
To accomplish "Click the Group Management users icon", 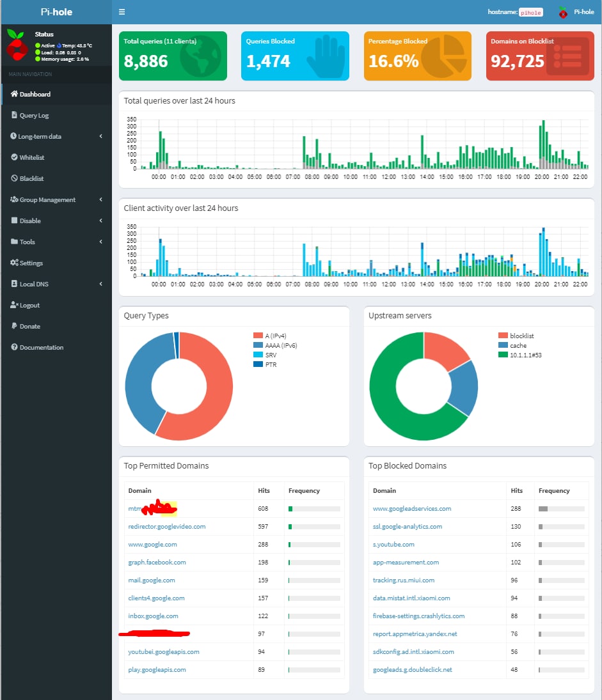I will (14, 199).
